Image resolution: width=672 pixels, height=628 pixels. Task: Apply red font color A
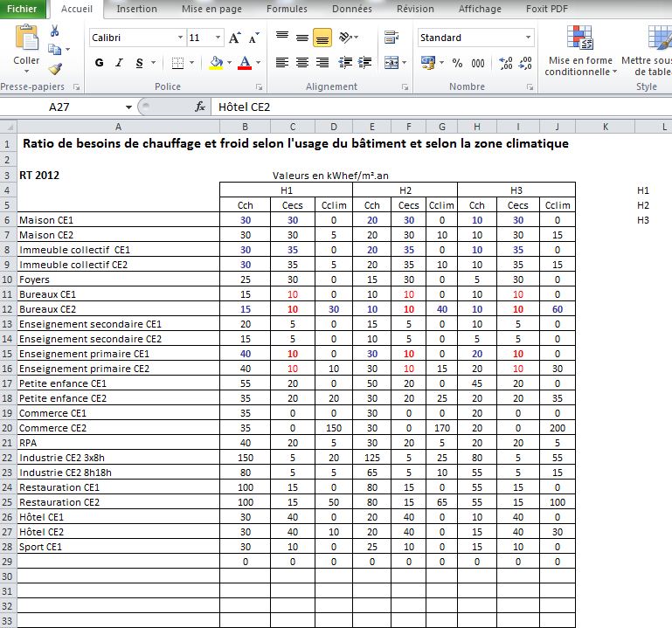point(245,63)
